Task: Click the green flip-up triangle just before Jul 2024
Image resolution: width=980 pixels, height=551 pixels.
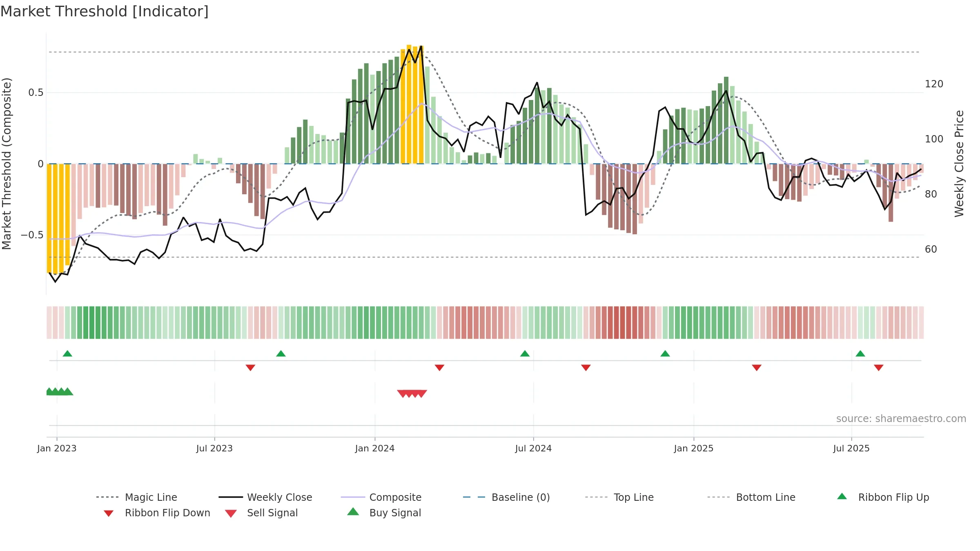Action: (x=525, y=353)
